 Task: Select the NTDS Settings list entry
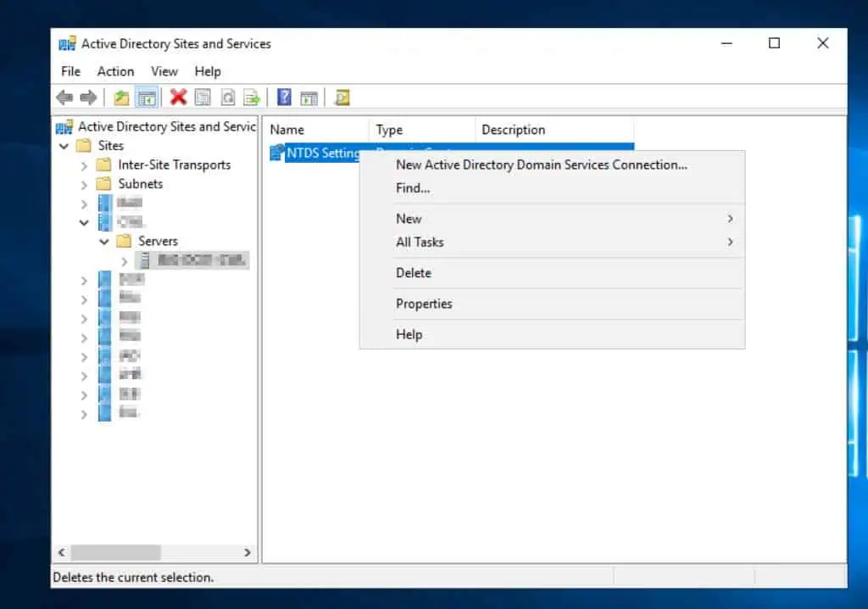323,153
